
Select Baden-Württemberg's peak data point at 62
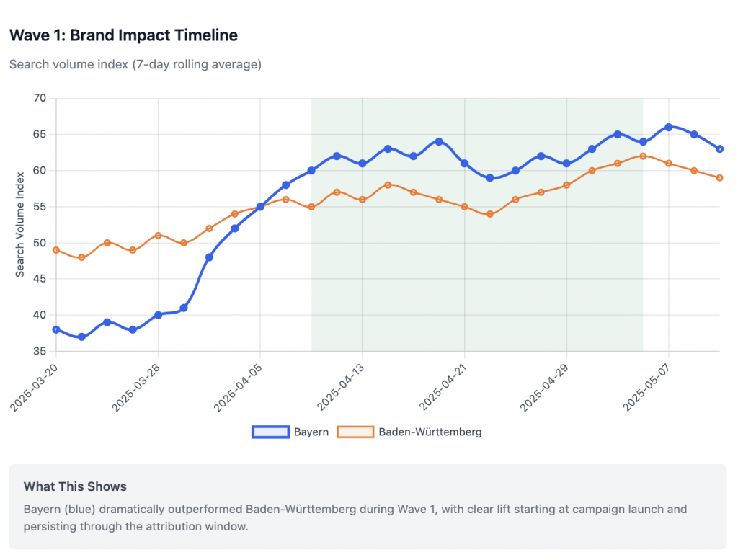[643, 156]
